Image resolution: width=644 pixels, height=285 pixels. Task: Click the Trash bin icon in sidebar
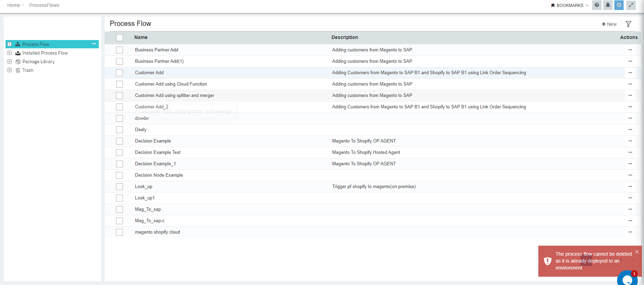click(x=18, y=70)
